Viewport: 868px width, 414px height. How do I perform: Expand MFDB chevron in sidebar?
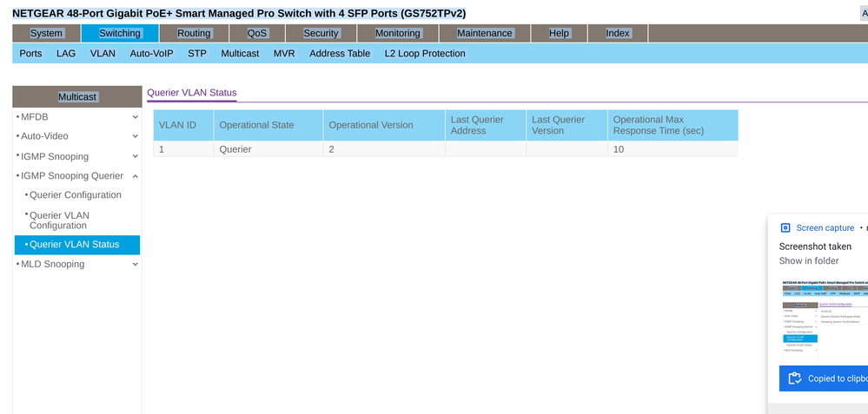coord(135,117)
